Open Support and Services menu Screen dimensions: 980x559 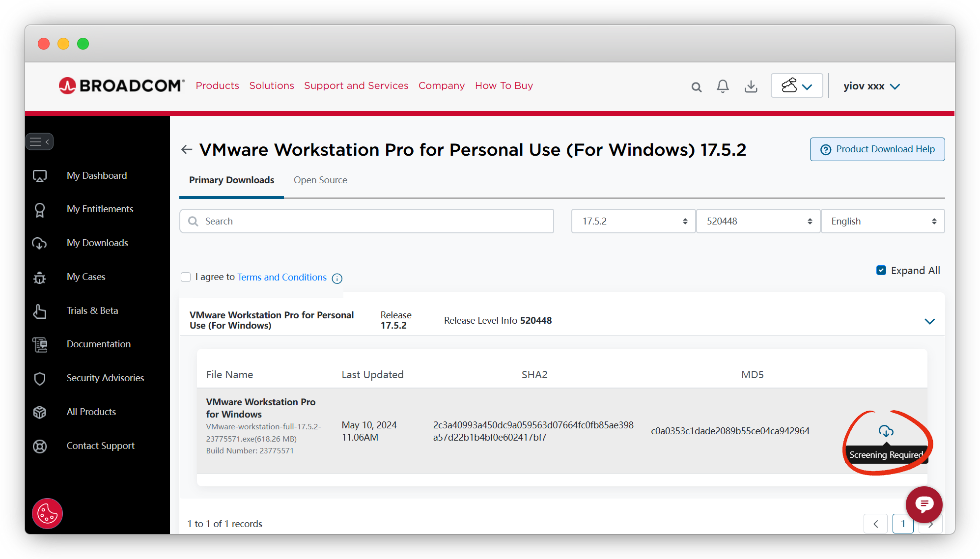356,85
